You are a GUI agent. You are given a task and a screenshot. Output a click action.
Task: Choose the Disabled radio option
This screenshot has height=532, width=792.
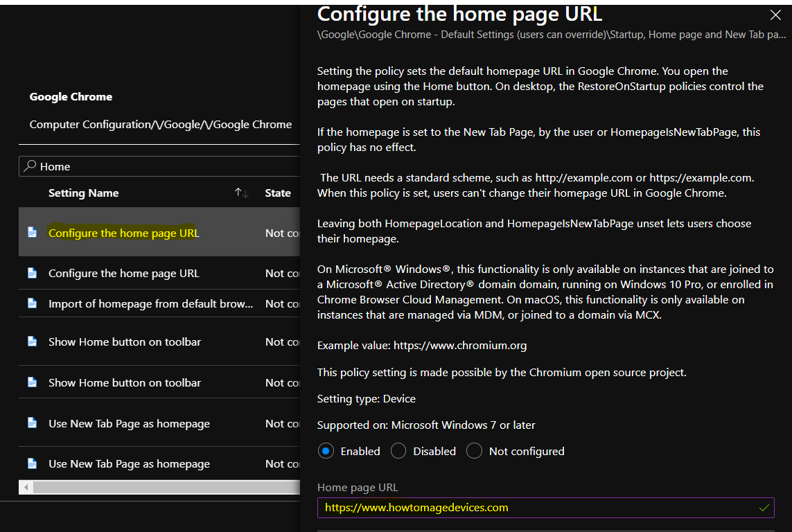click(398, 451)
